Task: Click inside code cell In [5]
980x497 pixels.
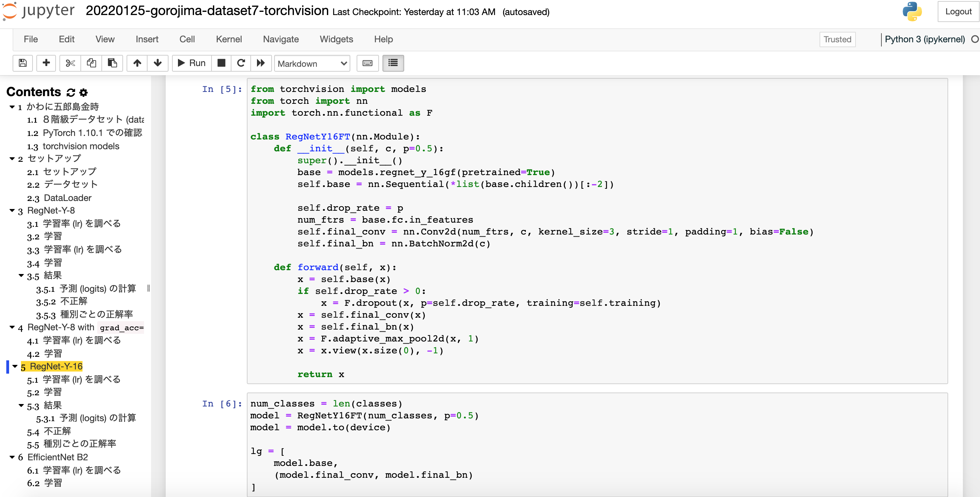Action: (597, 231)
